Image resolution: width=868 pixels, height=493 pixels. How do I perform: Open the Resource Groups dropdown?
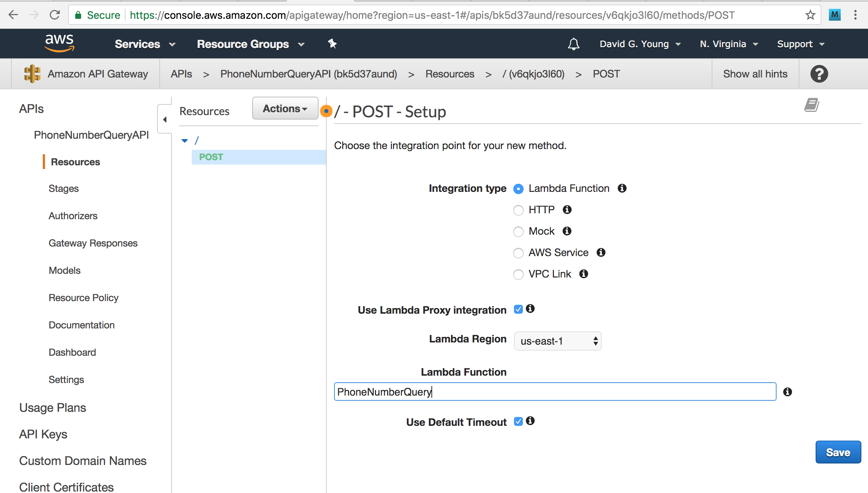(x=251, y=44)
